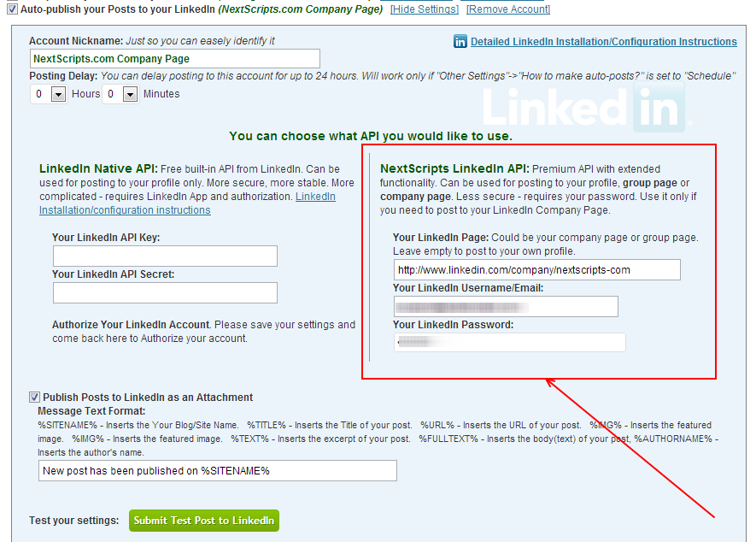Open the Minutes delay dropdown
This screenshot has width=756, height=542.
tap(130, 94)
